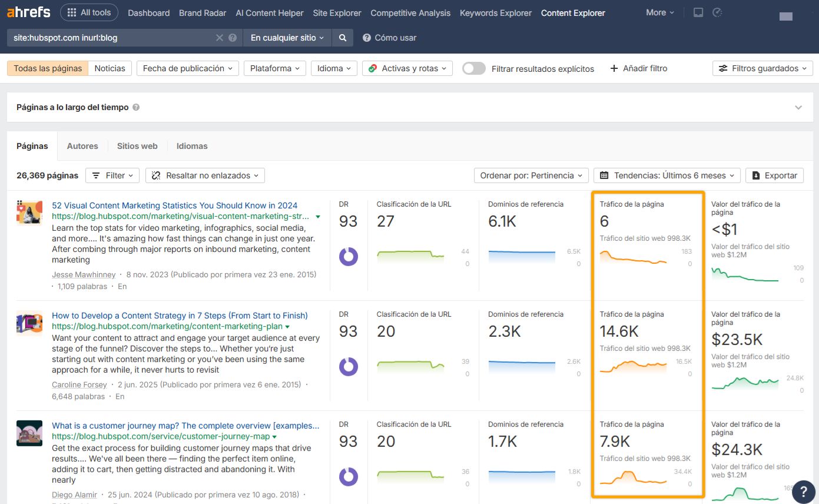Click the help icon inside the search bar
Image resolution: width=819 pixels, height=504 pixels.
point(232,37)
